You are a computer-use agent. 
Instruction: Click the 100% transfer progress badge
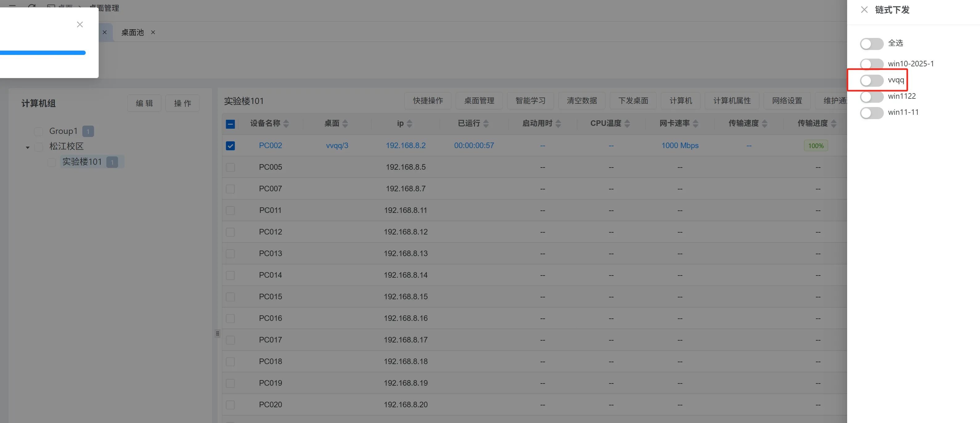click(x=816, y=146)
